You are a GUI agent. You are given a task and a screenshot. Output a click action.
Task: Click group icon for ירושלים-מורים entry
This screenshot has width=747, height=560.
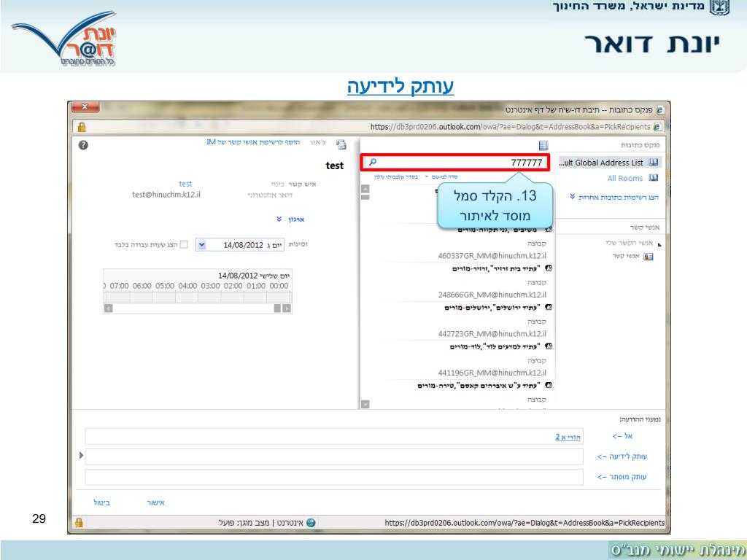549,308
